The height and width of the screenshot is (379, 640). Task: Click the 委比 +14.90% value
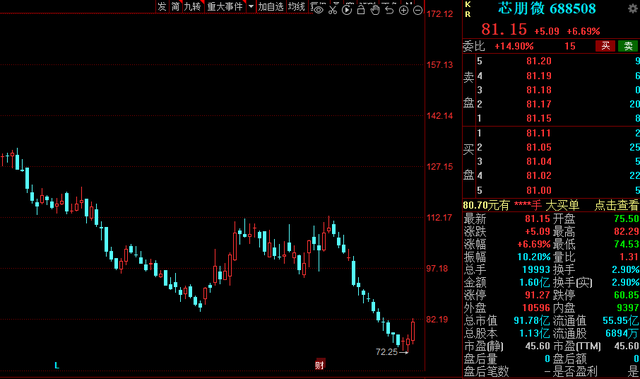[x=514, y=46]
